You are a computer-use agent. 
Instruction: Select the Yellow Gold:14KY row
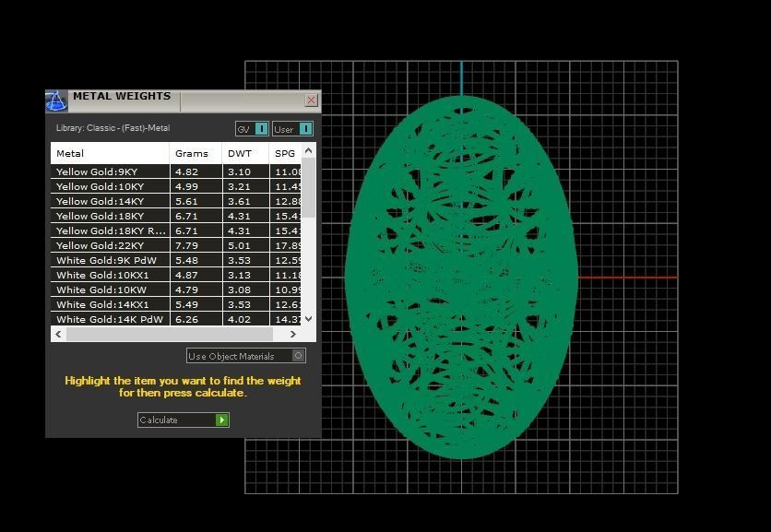[176, 201]
